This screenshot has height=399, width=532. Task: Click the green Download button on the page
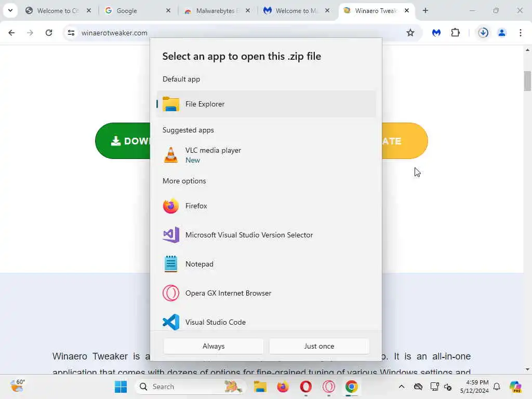(x=123, y=141)
